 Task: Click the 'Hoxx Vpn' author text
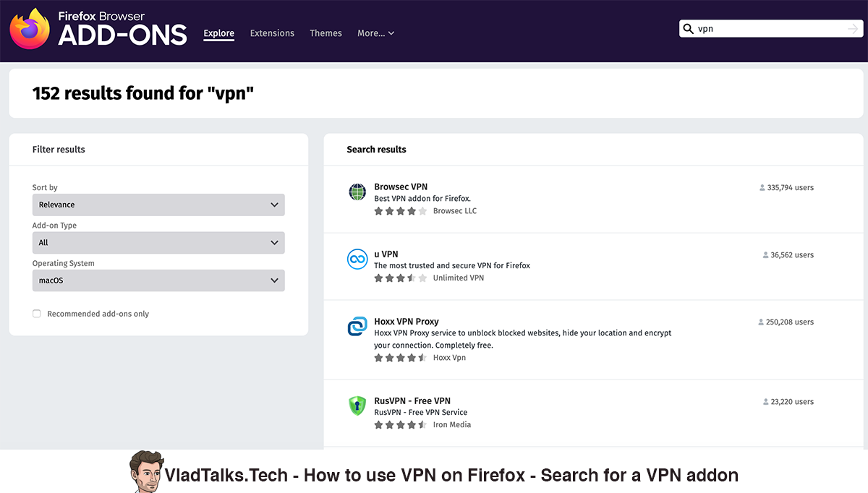449,357
